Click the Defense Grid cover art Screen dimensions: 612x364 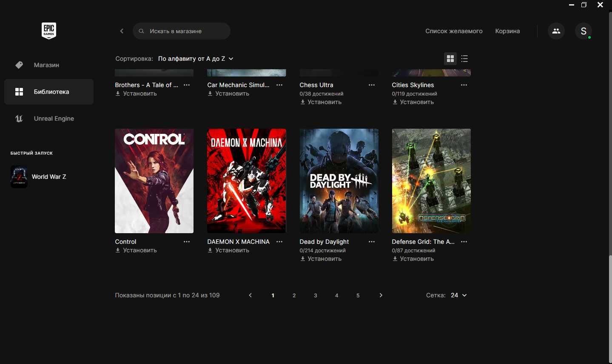[431, 181]
